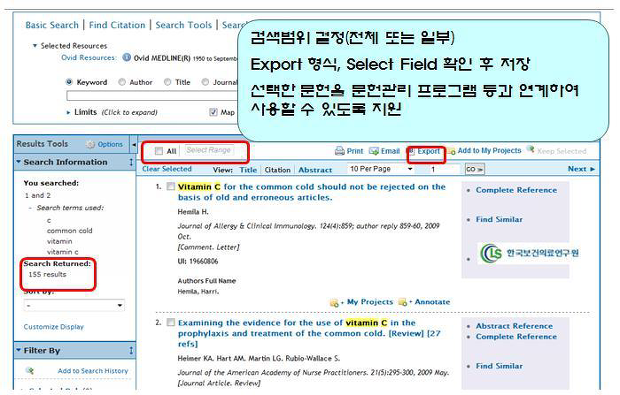Open the Find Citation tab
This screenshot has height=395, width=620.
pyautogui.click(x=117, y=25)
